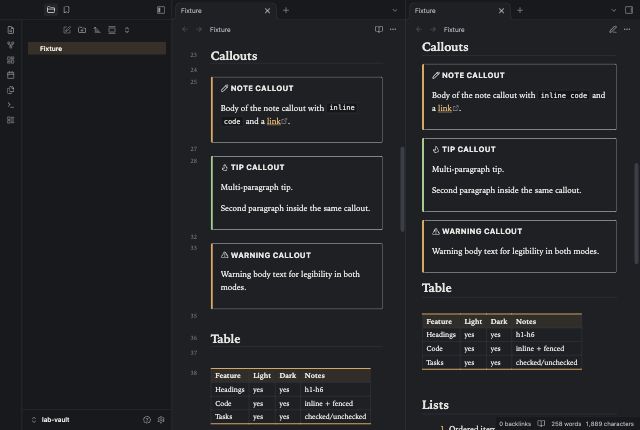
Task: Show the file explorer folder tab
Action: click(51, 10)
